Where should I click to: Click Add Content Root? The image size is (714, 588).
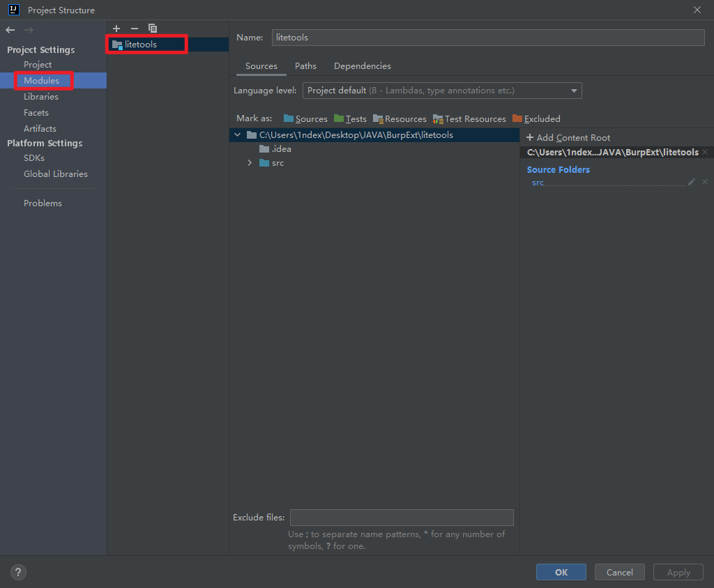tap(568, 137)
